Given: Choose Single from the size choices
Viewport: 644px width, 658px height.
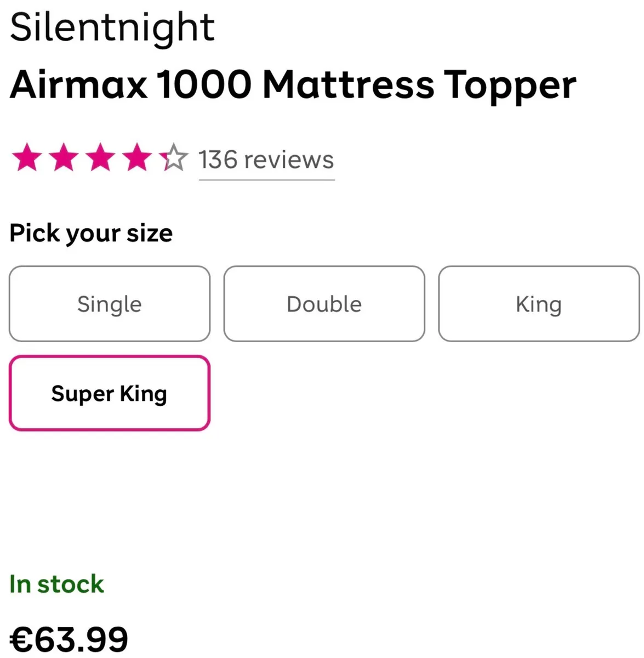Looking at the screenshot, I should pyautogui.click(x=109, y=303).
